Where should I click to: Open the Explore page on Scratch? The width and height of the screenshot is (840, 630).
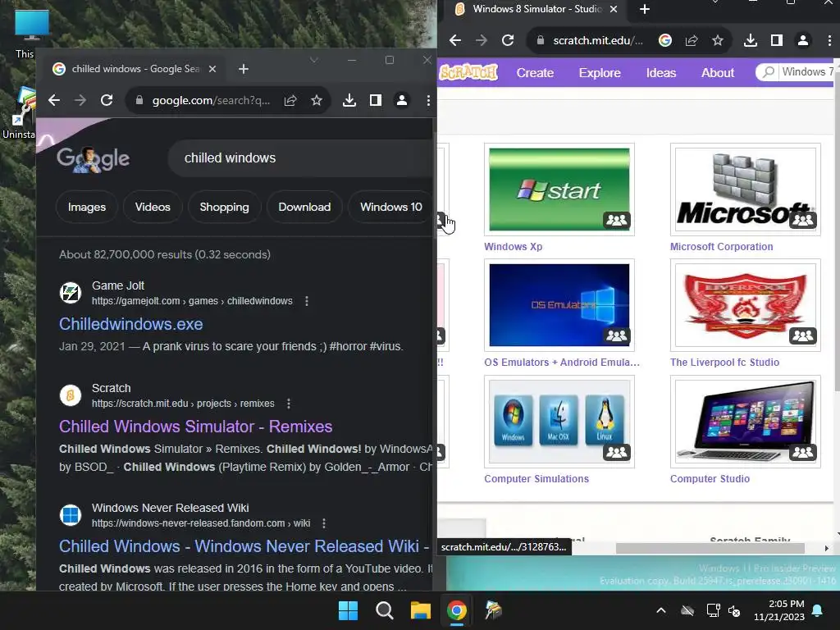[x=600, y=73]
